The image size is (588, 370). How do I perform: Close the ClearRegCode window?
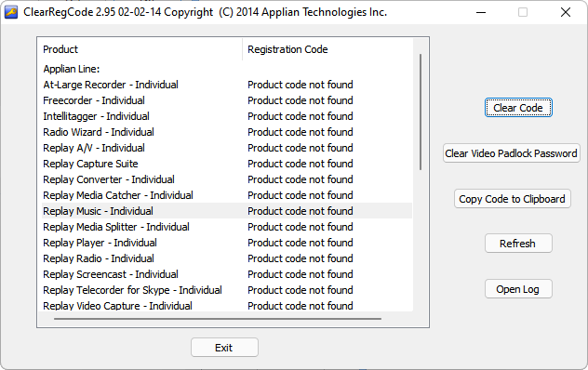[566, 12]
